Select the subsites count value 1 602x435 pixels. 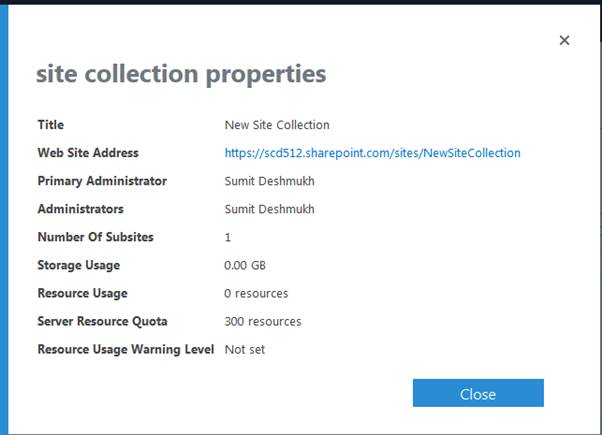point(228,237)
